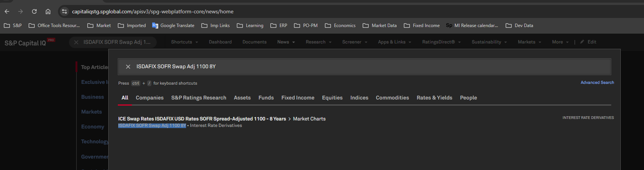Open ERP bookmarks folder
Screen dimensions: 644x170
(279, 26)
